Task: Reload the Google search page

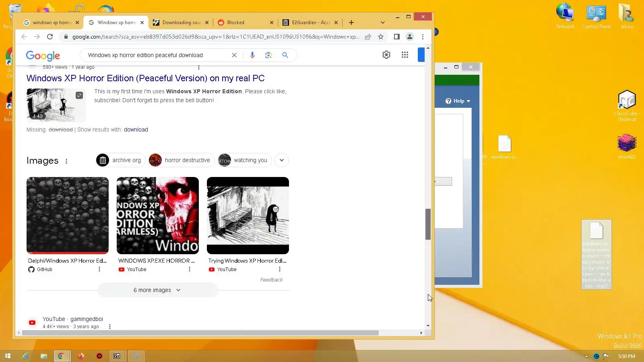Action: [50, 37]
